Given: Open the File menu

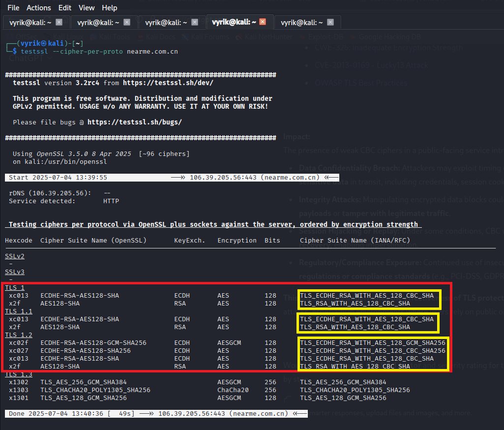Looking at the screenshot, I should point(13,8).
